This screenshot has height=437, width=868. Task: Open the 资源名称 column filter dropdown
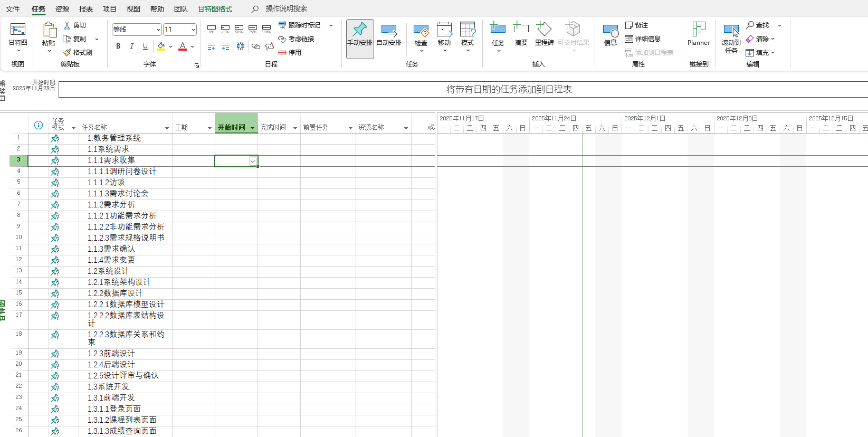coord(406,128)
